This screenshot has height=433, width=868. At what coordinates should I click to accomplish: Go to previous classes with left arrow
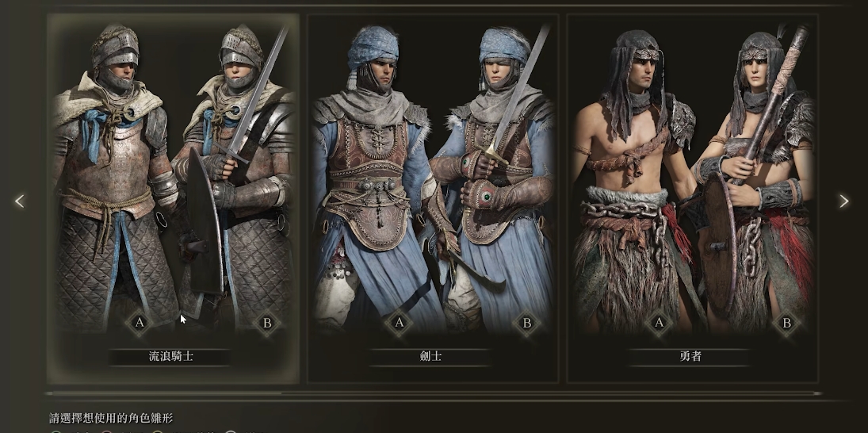tap(19, 201)
